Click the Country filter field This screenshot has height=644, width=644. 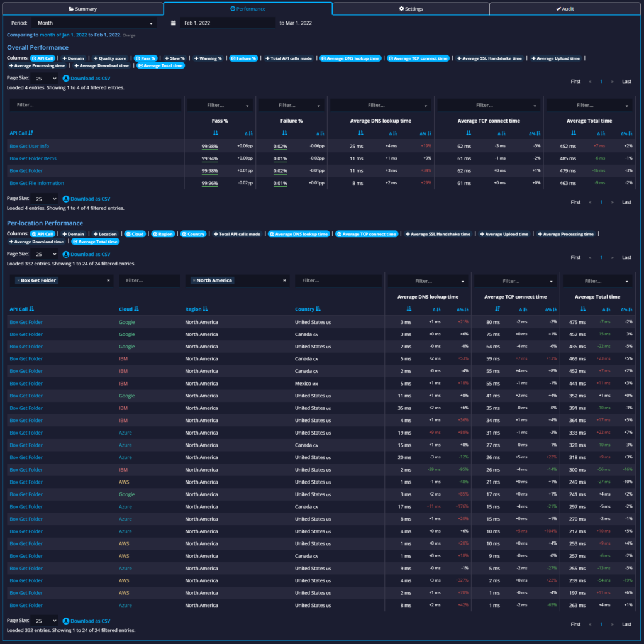338,280
